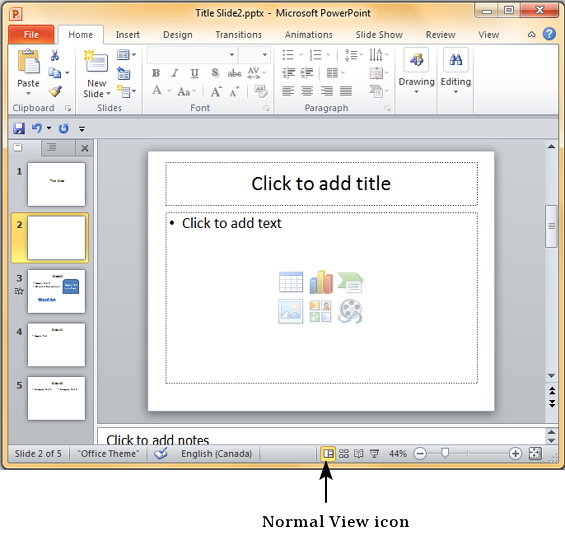This screenshot has height=543, width=565.
Task: Toggle Underline formatting
Action: [195, 73]
